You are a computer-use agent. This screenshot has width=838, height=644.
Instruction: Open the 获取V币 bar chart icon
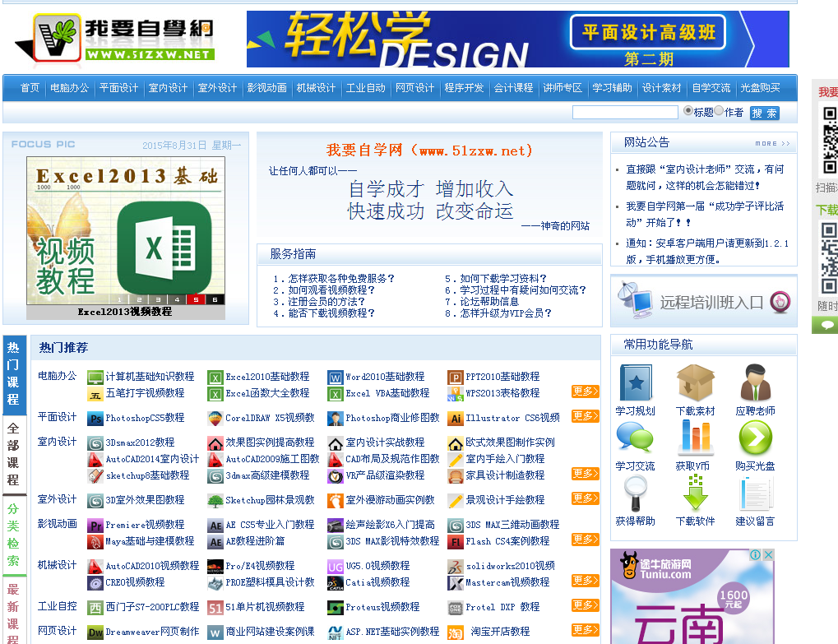coord(695,438)
